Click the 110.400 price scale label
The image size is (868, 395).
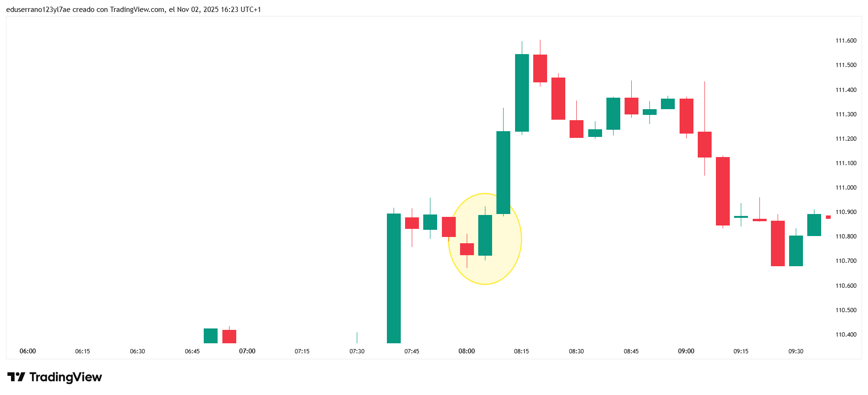[846, 335]
